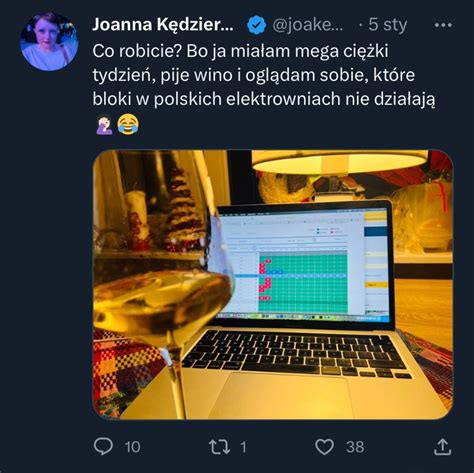Open the Joanna Kędzier... display name
474x473 pixels.
click(x=163, y=25)
